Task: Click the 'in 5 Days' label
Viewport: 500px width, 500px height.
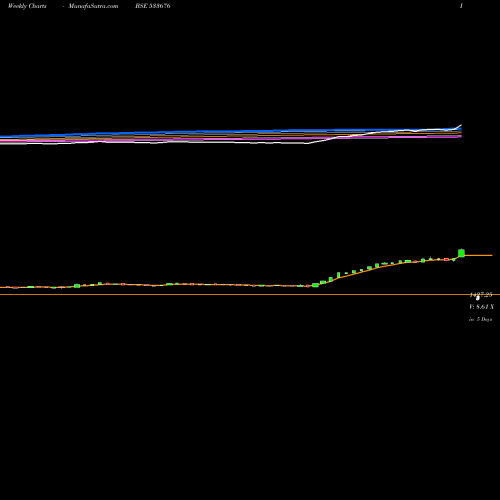Action: pyautogui.click(x=480, y=319)
